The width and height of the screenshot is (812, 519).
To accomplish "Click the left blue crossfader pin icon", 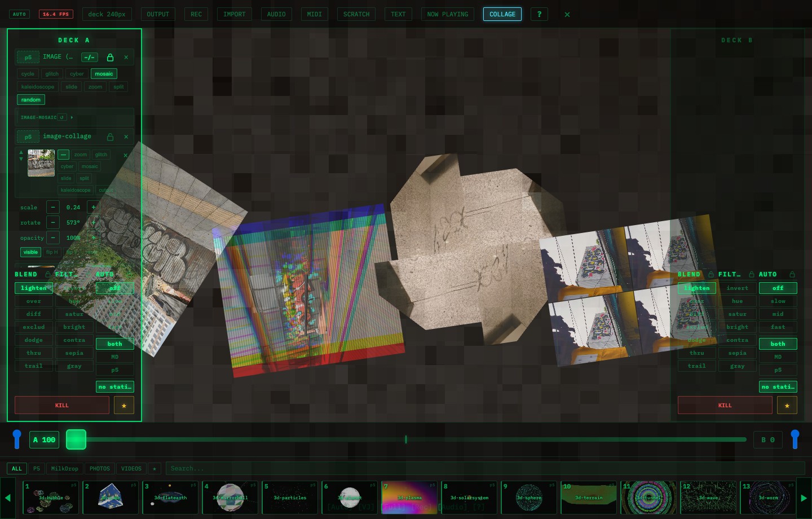I will tap(17, 439).
